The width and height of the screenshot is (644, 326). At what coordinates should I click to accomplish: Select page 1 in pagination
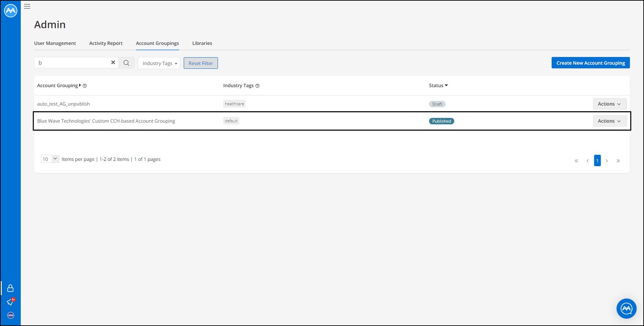click(597, 161)
